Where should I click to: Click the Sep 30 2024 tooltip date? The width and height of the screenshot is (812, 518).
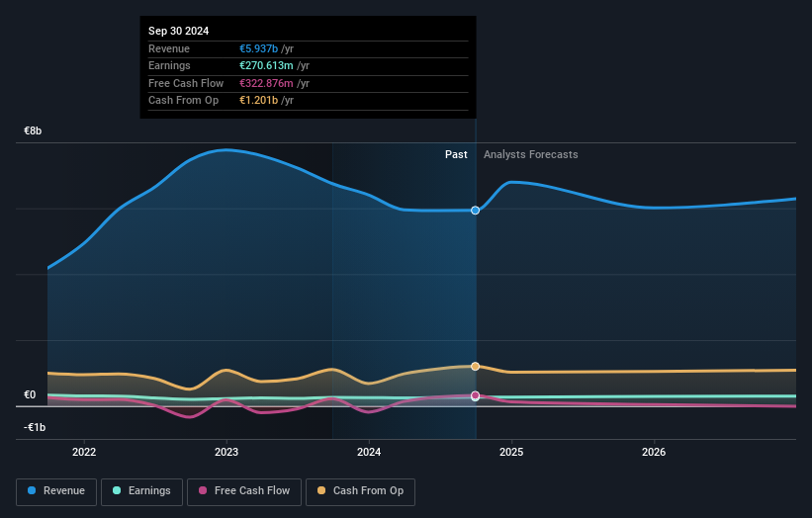pos(179,31)
